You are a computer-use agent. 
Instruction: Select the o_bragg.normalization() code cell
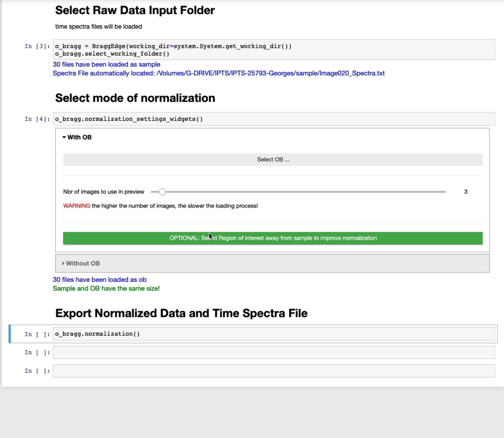tap(273, 334)
